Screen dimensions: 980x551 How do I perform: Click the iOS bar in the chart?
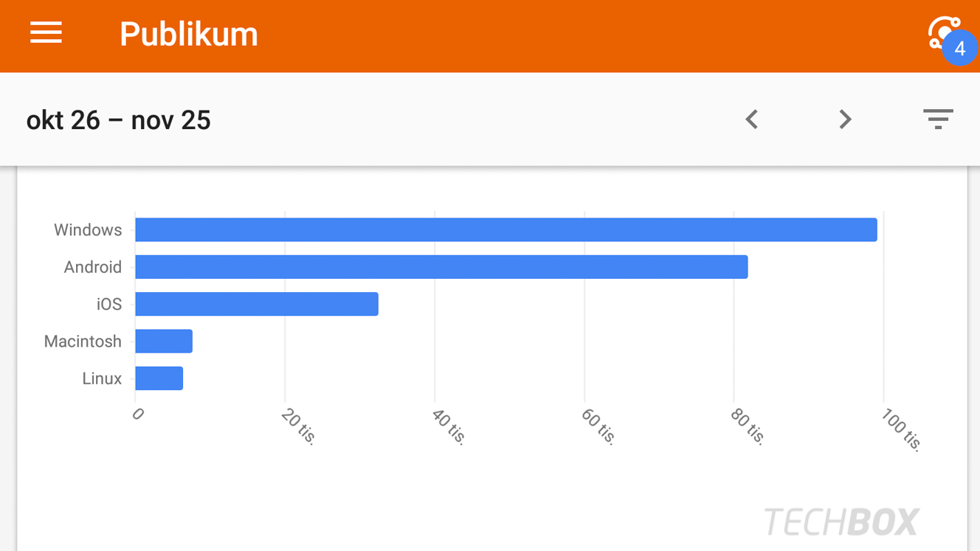257,304
